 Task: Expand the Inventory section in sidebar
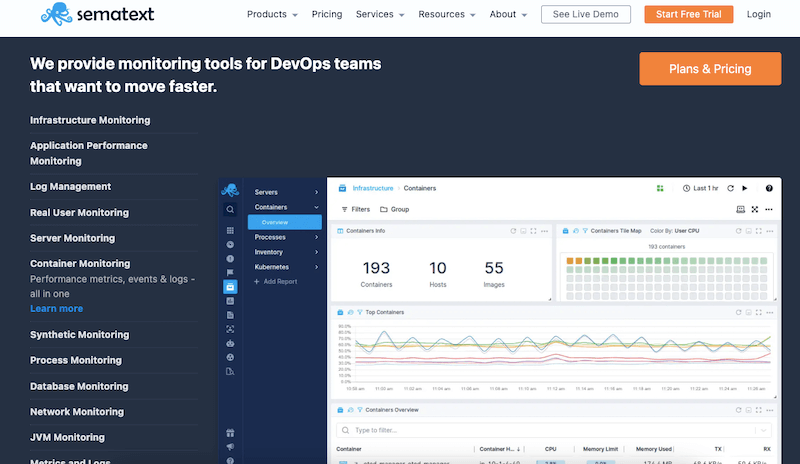[x=286, y=252]
